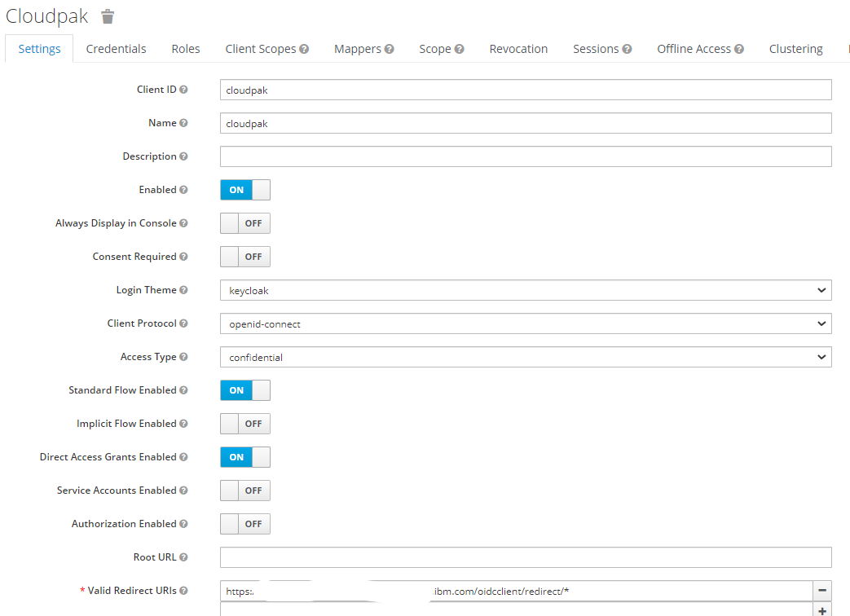Switch to the Settings tab
The width and height of the screenshot is (850, 616).
[40, 49]
